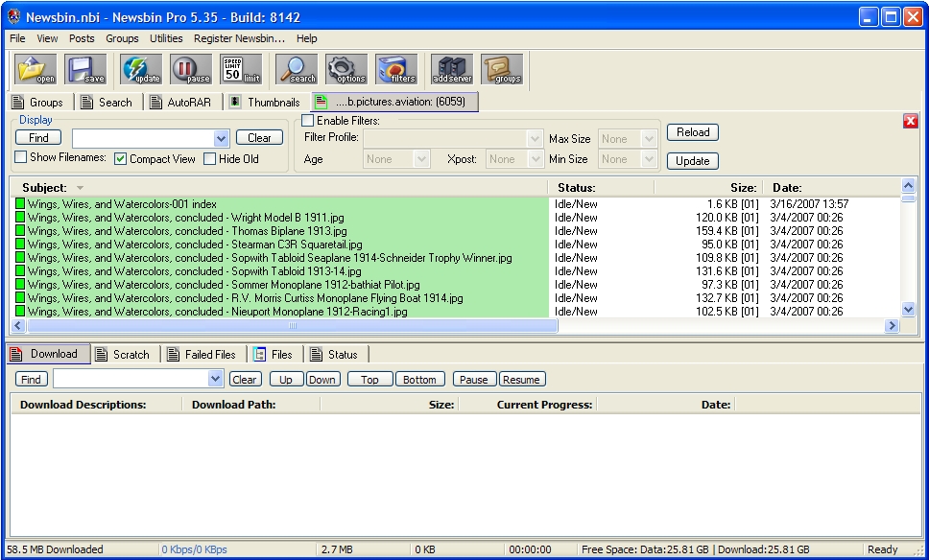929x560 pixels.
Task: Click the Up button in download panel
Action: pyautogui.click(x=286, y=380)
